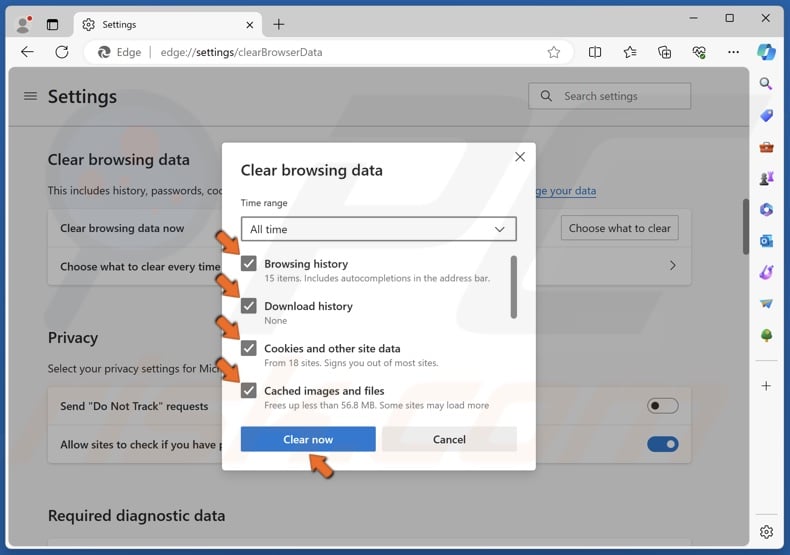This screenshot has height=555, width=790.
Task: Open sidebar Designer icon
Action: click(x=766, y=272)
